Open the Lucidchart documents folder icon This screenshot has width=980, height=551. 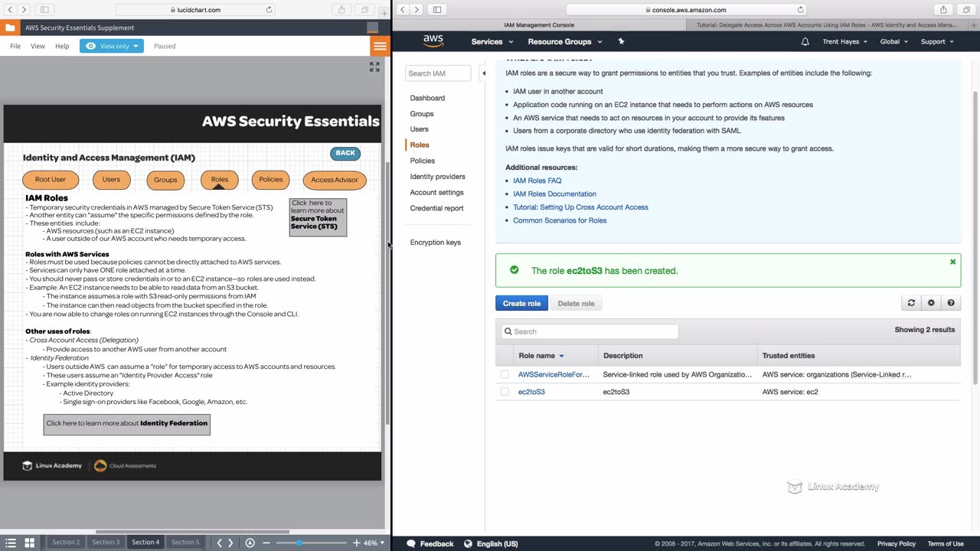[9, 28]
